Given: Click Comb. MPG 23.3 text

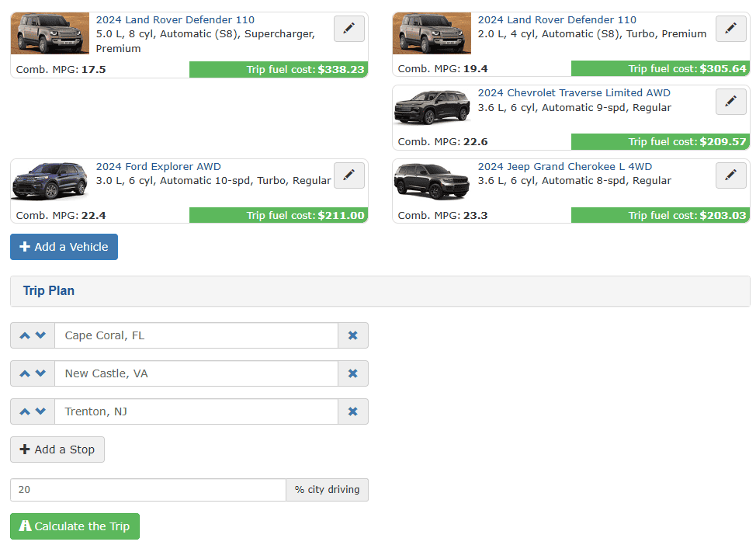Looking at the screenshot, I should 442,216.
